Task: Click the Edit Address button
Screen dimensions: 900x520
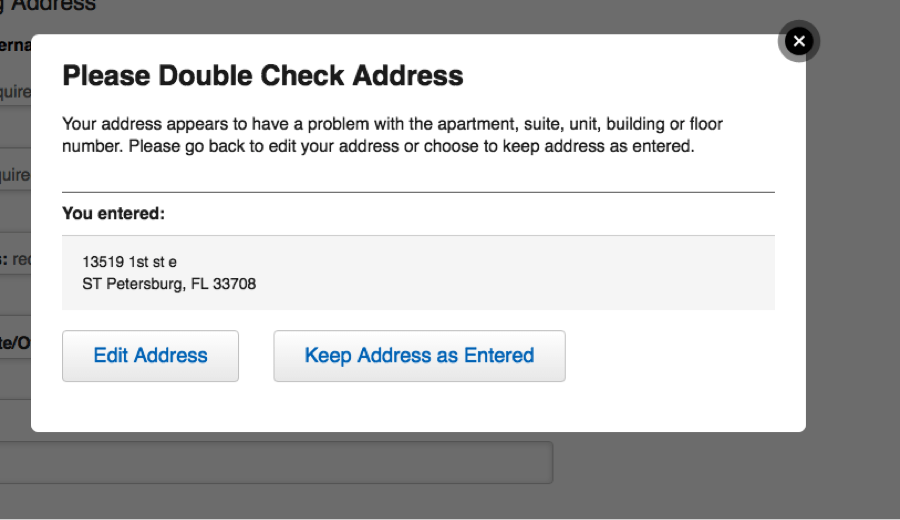Action: pyautogui.click(x=150, y=356)
